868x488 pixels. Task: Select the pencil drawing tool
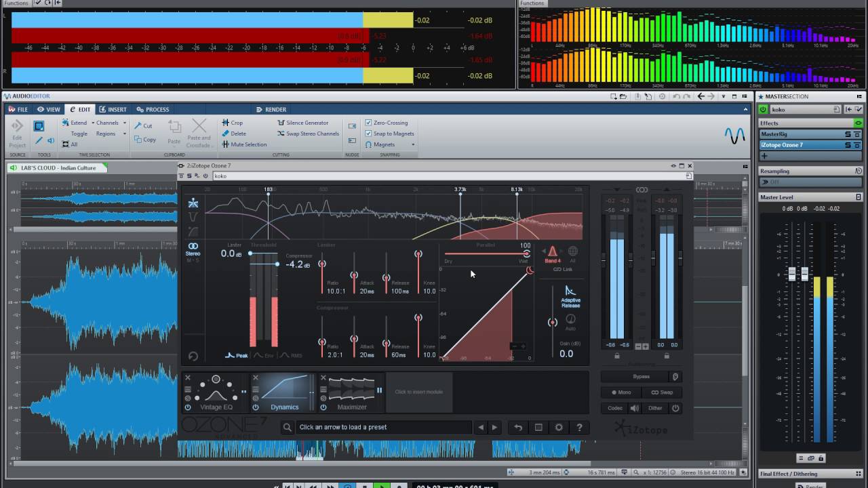tap(39, 141)
